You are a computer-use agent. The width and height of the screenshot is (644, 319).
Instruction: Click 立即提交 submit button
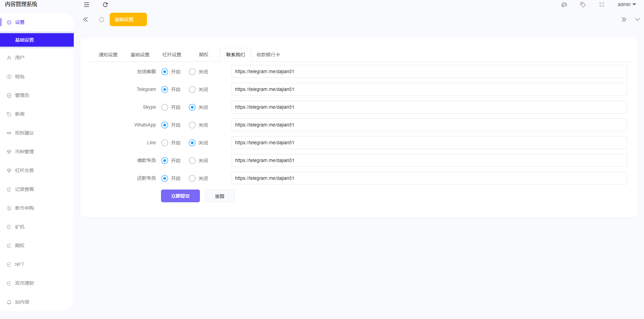tap(180, 196)
